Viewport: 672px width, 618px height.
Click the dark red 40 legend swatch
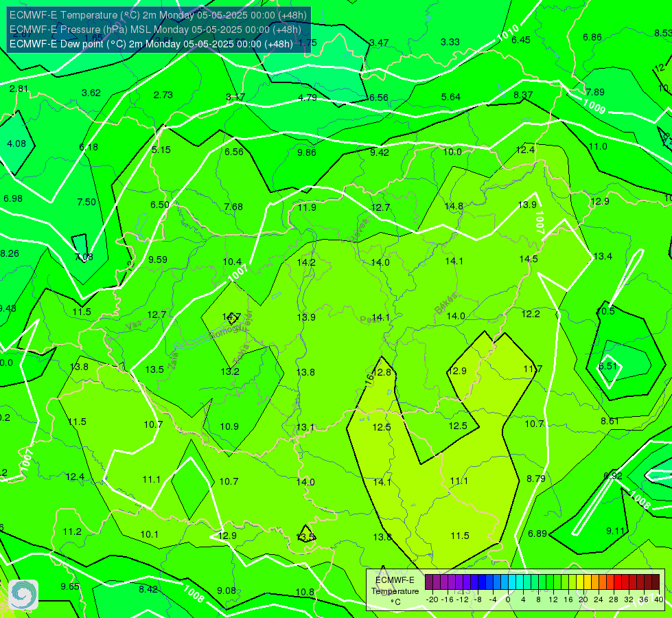[656, 582]
